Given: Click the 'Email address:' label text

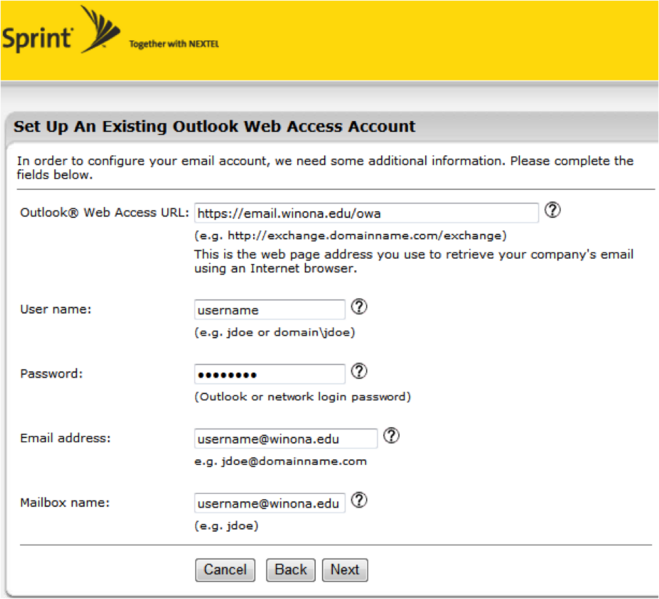Looking at the screenshot, I should pyautogui.click(x=65, y=438).
